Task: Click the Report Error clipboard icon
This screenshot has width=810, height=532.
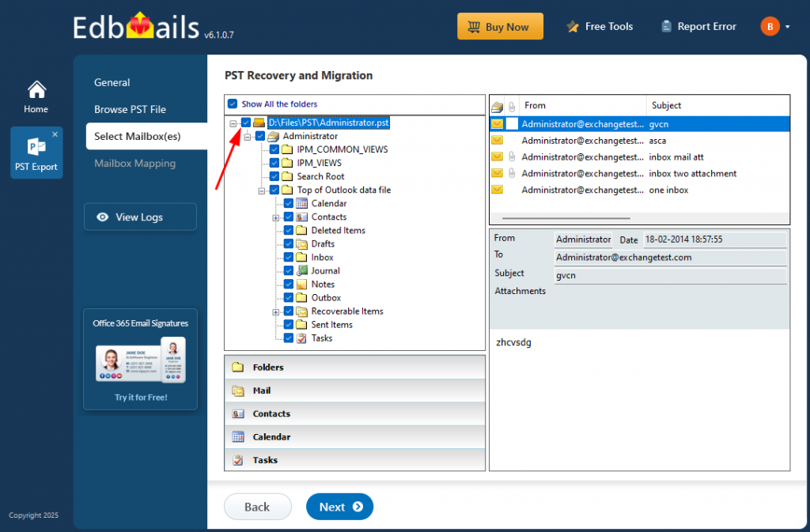Action: 666,26
